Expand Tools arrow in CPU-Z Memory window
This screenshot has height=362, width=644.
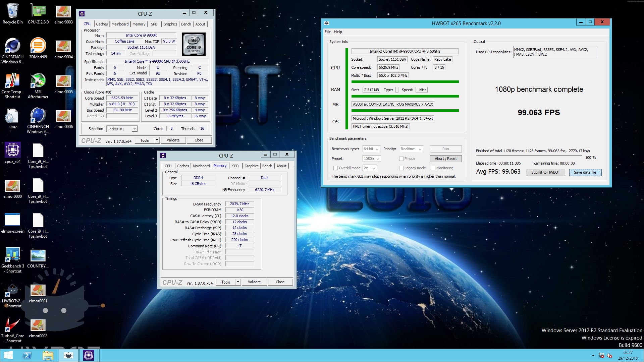coord(238,282)
